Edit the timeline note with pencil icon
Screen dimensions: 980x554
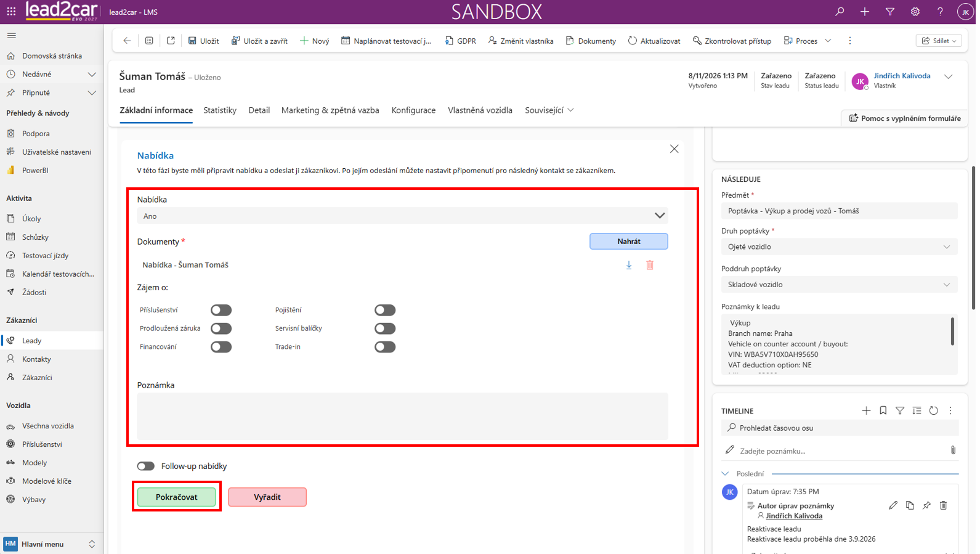click(x=893, y=505)
